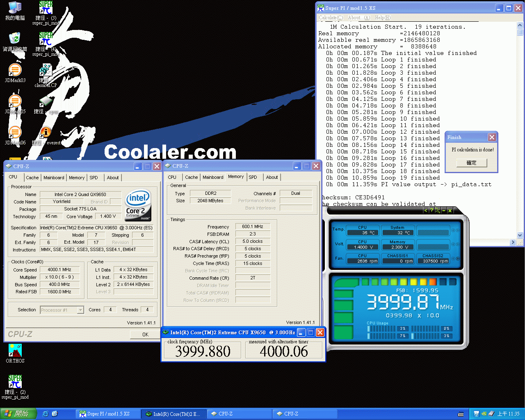Image resolution: width=525 pixels, height=420 pixels.
Task: Minimize the hardware monitoring gadget
Action: point(444,210)
